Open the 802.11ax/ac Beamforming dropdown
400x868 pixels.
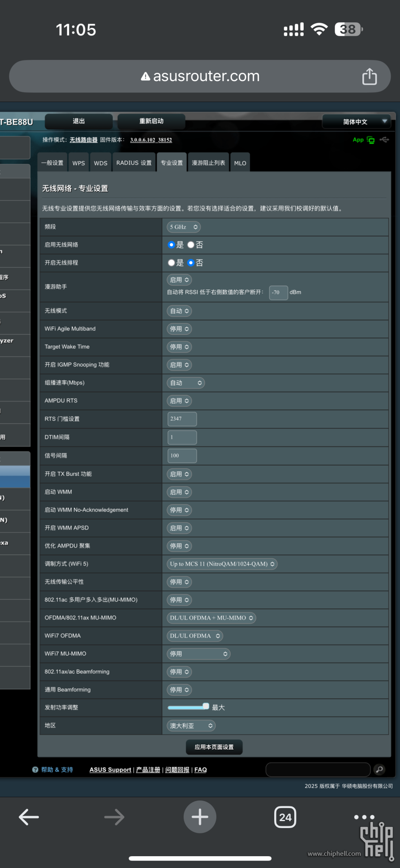(x=179, y=672)
